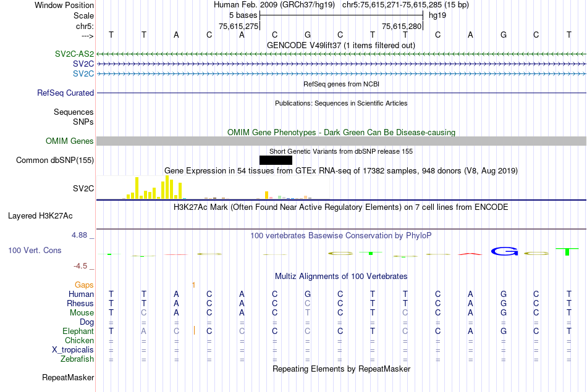The width and height of the screenshot is (587, 392).
Task: Select the Chicken species label
Action: [79, 340]
